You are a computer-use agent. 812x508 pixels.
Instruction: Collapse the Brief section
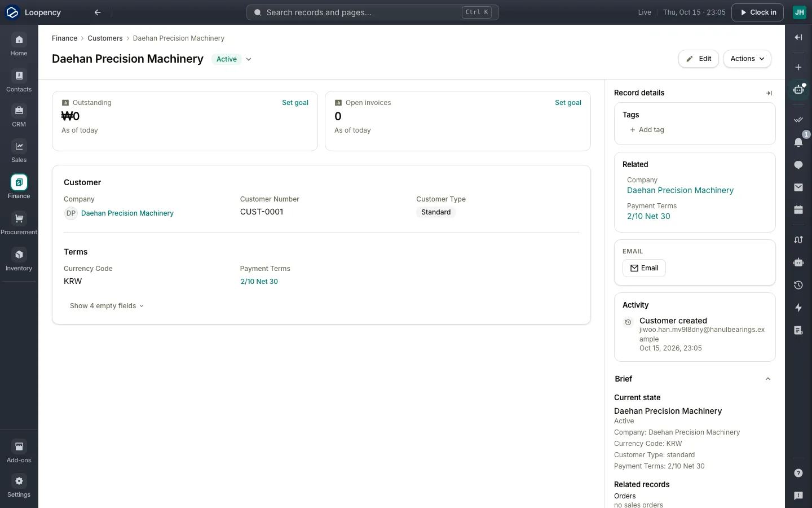point(768,379)
